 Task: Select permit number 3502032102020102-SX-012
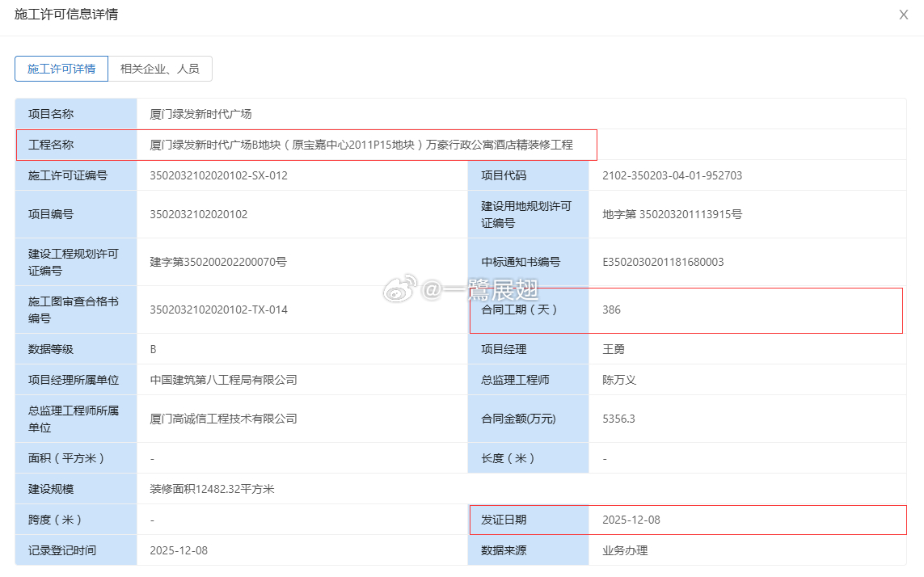click(x=218, y=175)
